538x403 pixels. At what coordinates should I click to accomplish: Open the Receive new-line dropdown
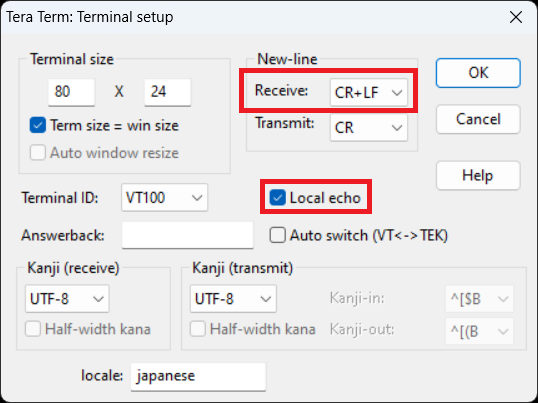point(369,92)
